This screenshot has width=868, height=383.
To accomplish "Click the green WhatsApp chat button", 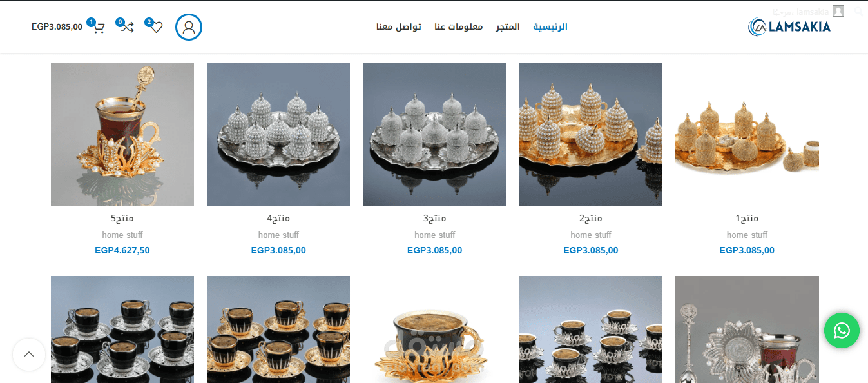I will click(x=842, y=330).
